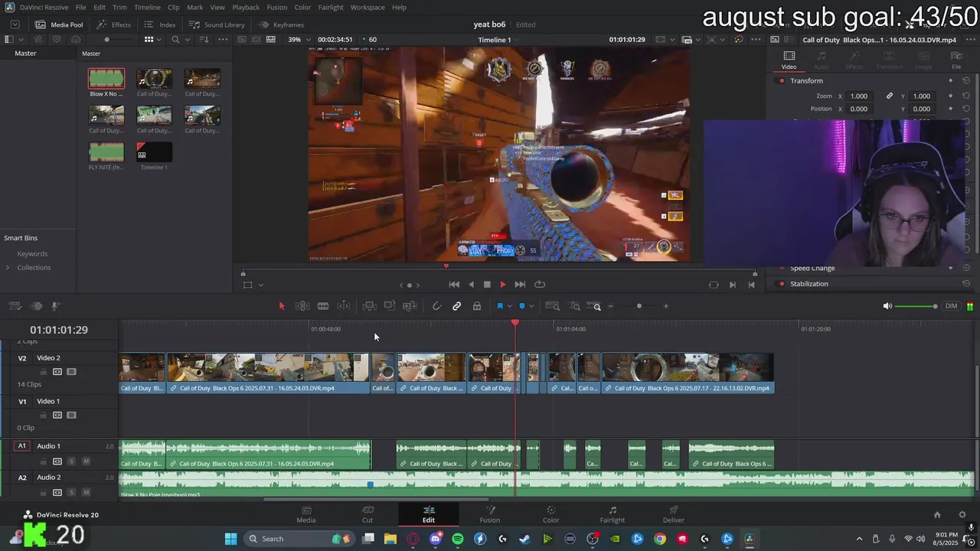Screen dimensions: 980x551
Task: Click the timeline zoom minus button
Action: (610, 306)
